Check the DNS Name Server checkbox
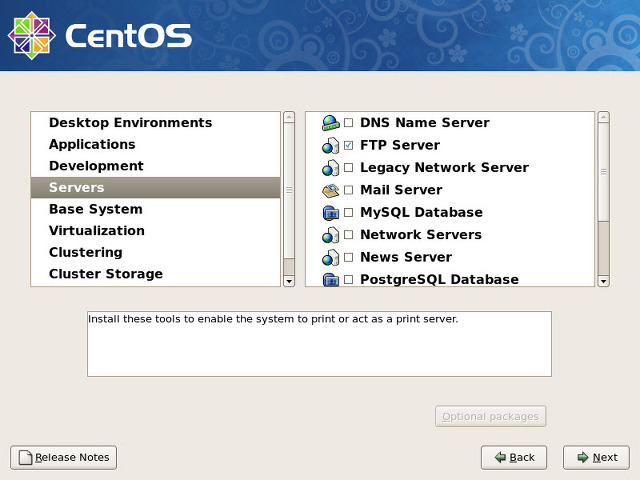 [349, 122]
